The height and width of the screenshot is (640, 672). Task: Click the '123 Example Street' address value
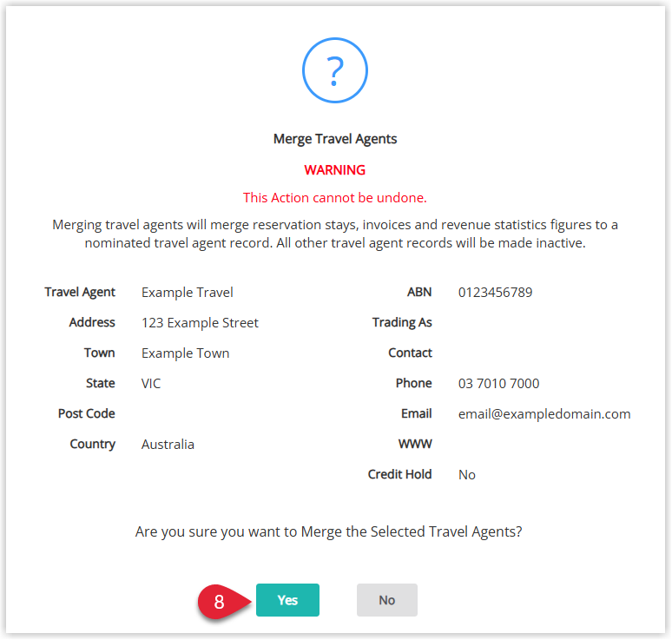(x=201, y=323)
